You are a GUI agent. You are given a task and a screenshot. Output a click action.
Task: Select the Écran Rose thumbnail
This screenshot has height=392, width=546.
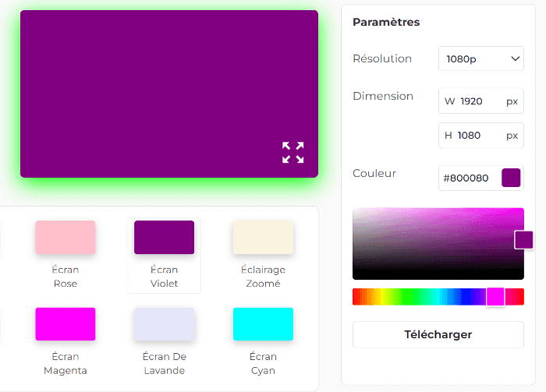tap(66, 237)
